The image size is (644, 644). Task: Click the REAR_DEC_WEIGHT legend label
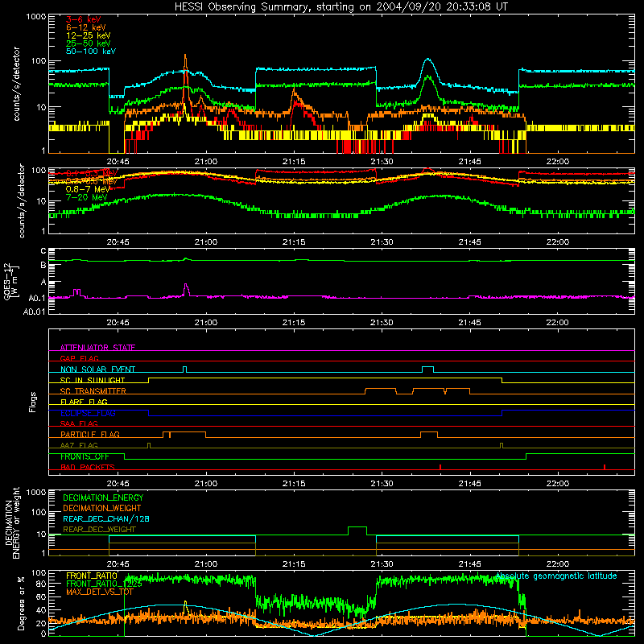[99, 530]
